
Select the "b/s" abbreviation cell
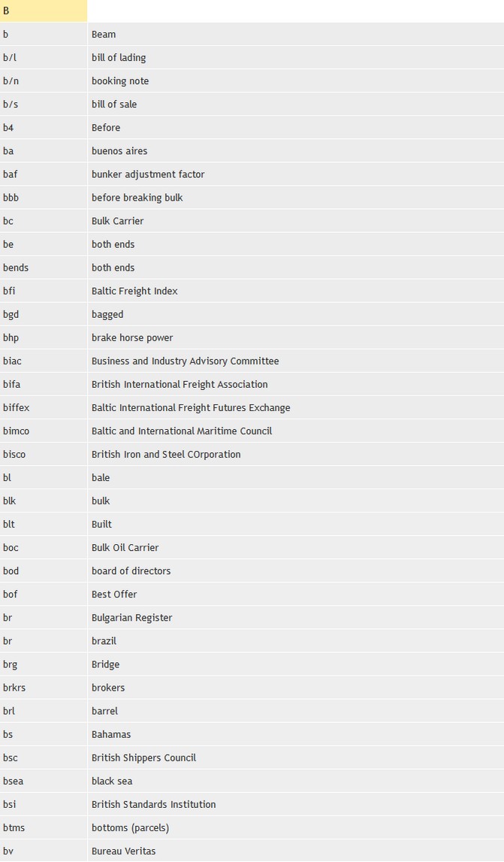pos(11,104)
